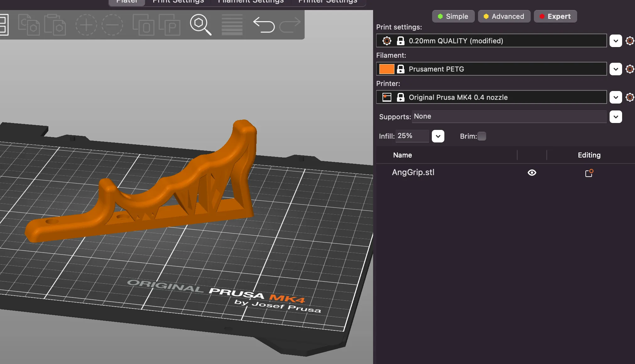Screen dimensions: 635x364
Task: Click the Paste toolbar icon
Action: [55, 24]
